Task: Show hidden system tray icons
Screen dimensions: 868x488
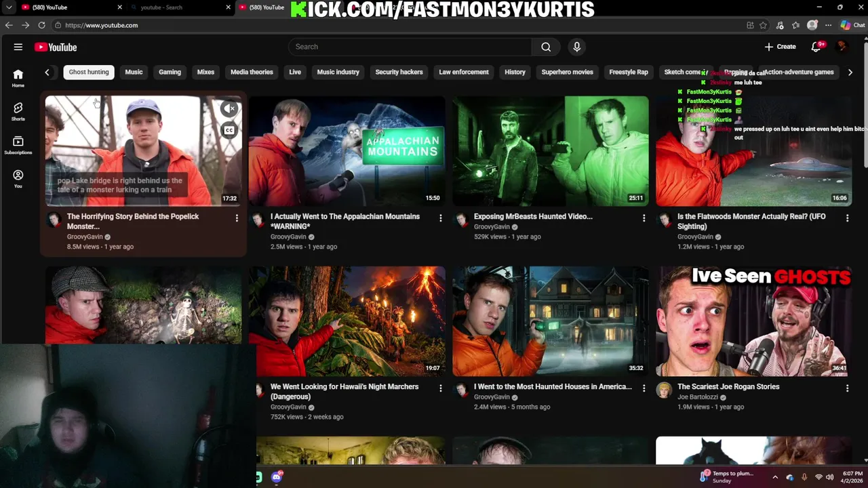Action: (775, 477)
